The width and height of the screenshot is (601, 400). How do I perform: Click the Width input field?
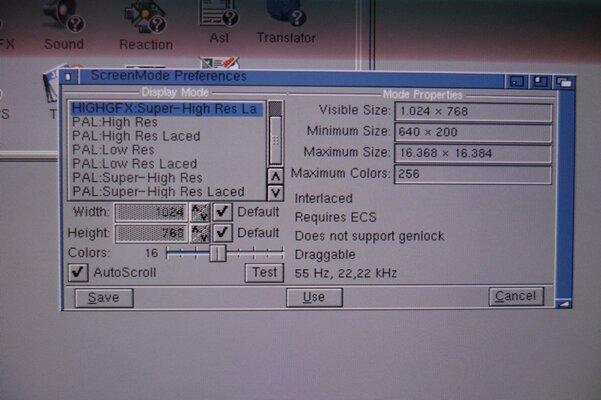pyautogui.click(x=151, y=212)
